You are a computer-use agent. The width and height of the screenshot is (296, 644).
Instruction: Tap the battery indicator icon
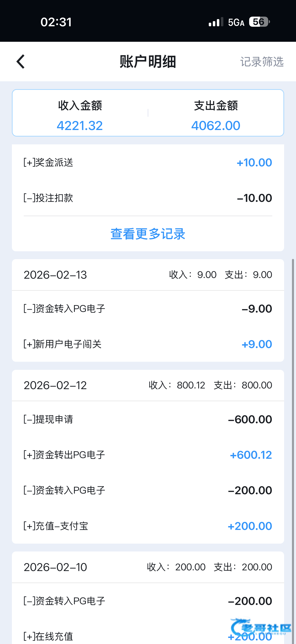(x=259, y=22)
